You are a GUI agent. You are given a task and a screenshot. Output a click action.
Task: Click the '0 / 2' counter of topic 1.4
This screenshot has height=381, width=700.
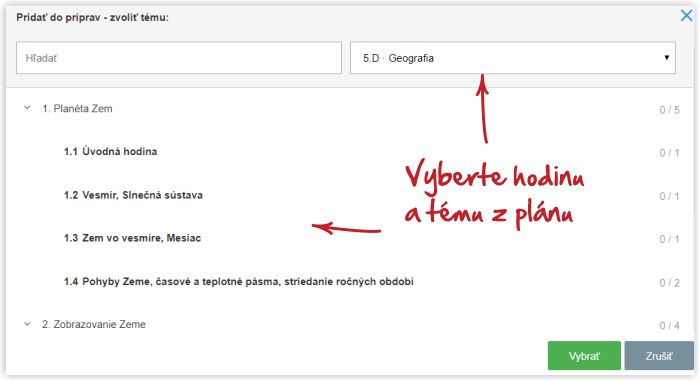coord(669,283)
